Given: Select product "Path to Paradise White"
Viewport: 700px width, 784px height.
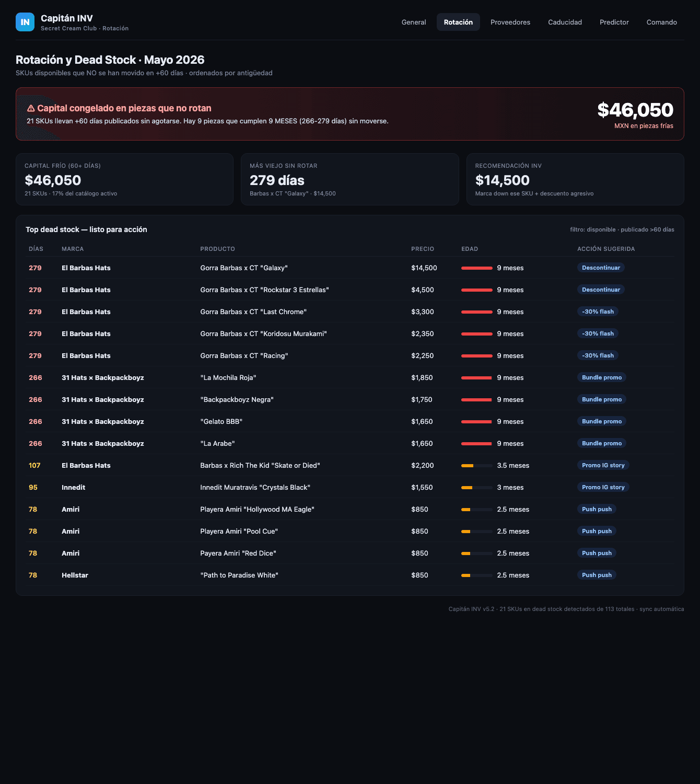Looking at the screenshot, I should coord(239,575).
